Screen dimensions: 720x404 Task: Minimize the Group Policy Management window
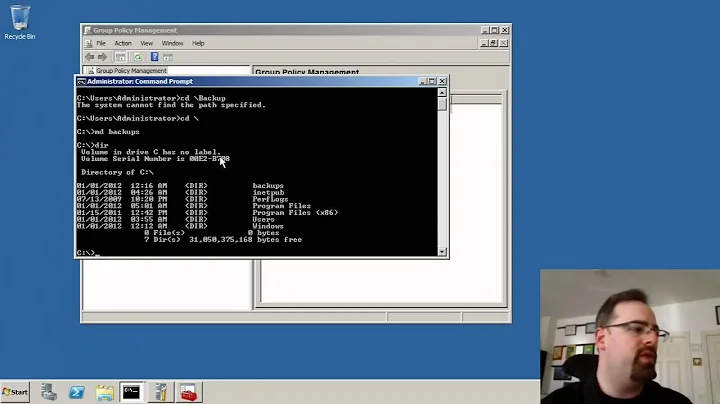(485, 30)
